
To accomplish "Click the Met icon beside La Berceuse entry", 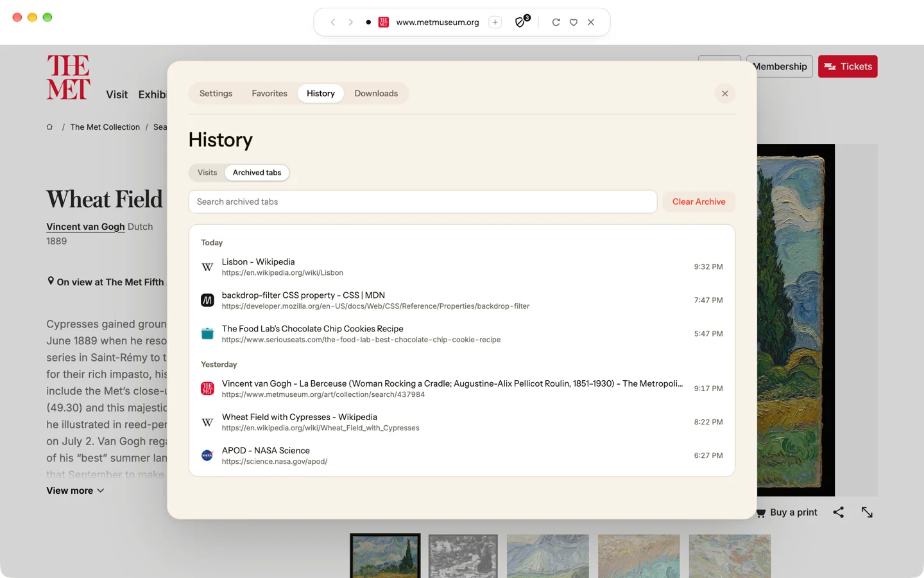I will coord(207,389).
